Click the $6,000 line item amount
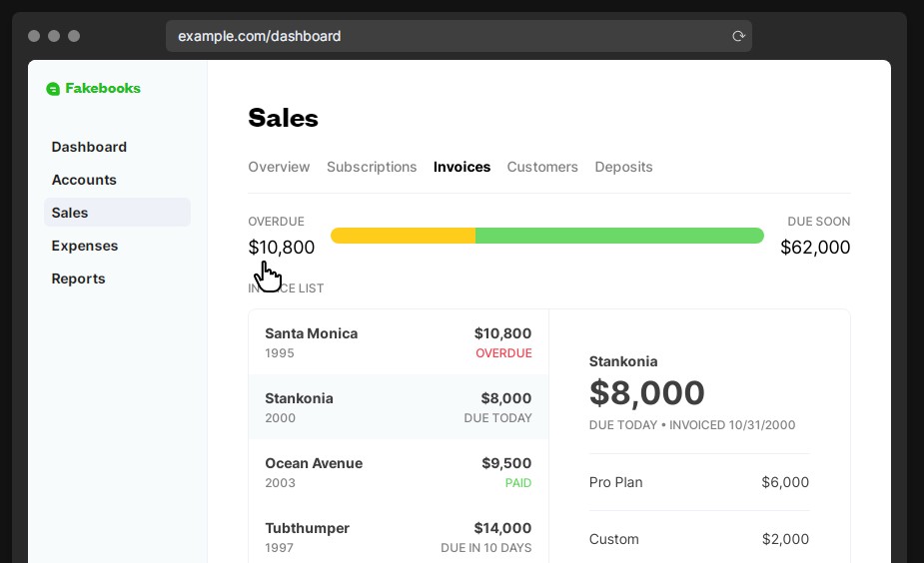 click(x=785, y=482)
